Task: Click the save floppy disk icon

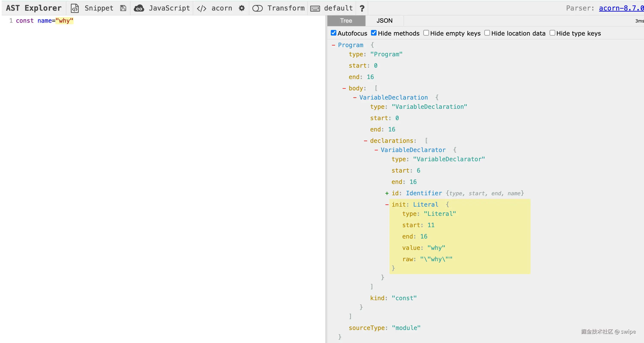Action: (123, 8)
